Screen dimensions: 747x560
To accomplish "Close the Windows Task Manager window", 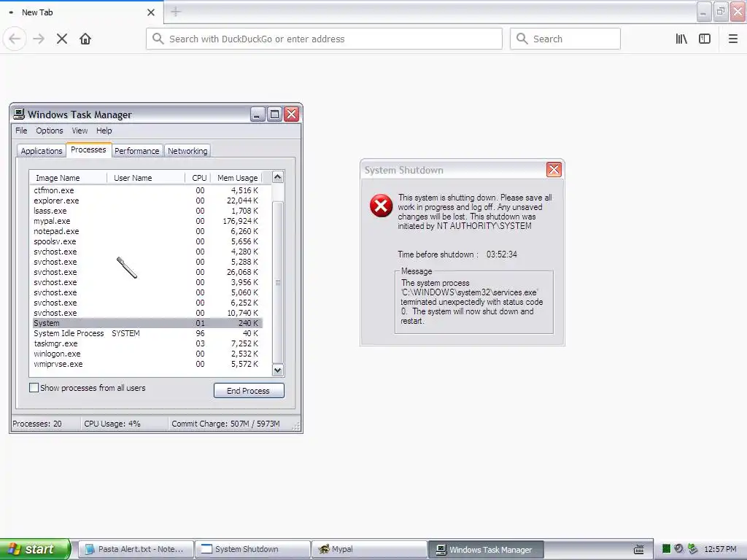I will pyautogui.click(x=291, y=114).
